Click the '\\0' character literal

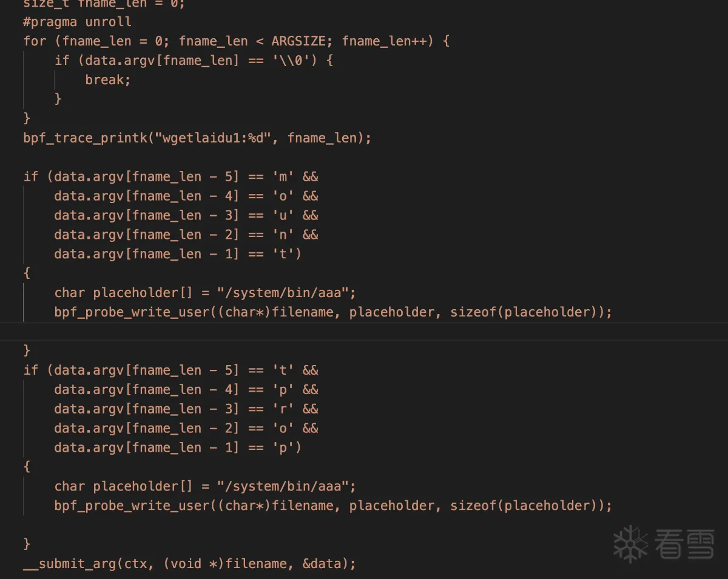(x=294, y=61)
